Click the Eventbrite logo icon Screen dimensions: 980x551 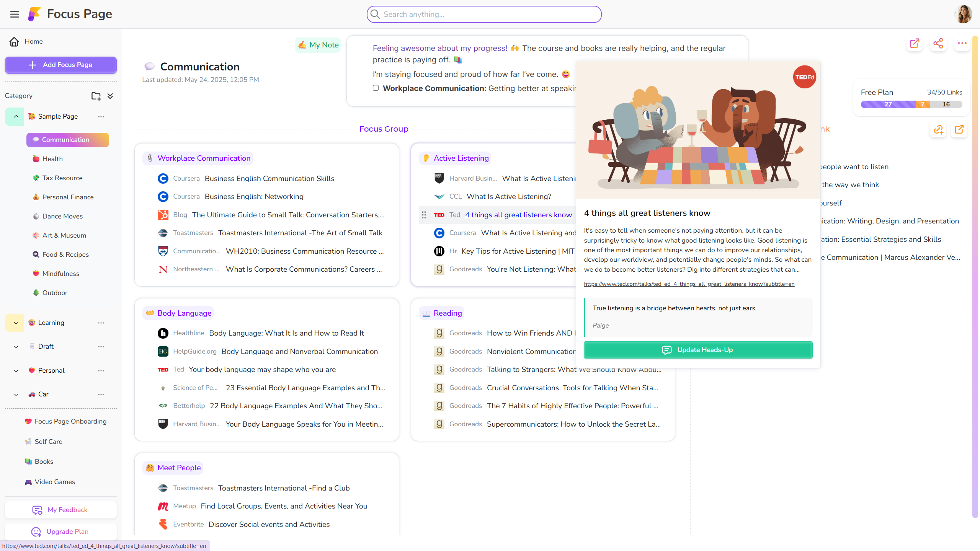[x=163, y=525]
